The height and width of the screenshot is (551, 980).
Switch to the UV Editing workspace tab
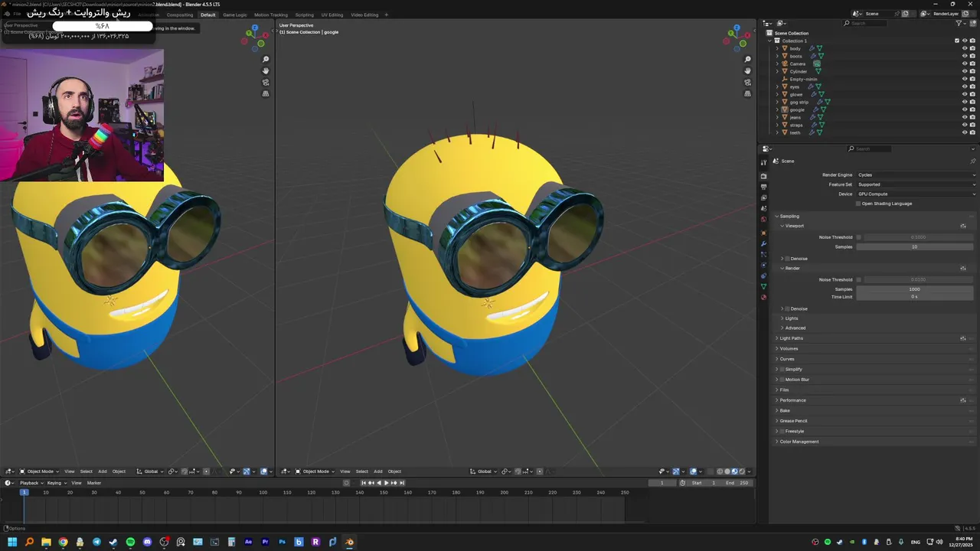[332, 15]
